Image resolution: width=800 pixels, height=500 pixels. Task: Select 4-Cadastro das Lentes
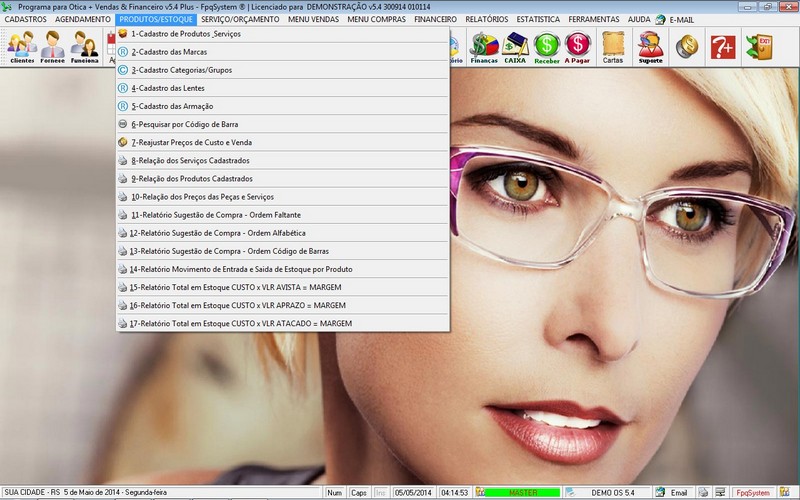pyautogui.click(x=283, y=88)
